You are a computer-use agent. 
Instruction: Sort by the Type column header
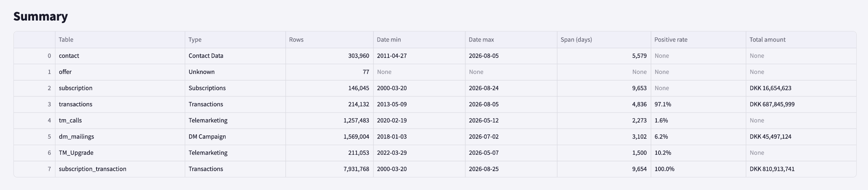pyautogui.click(x=235, y=39)
